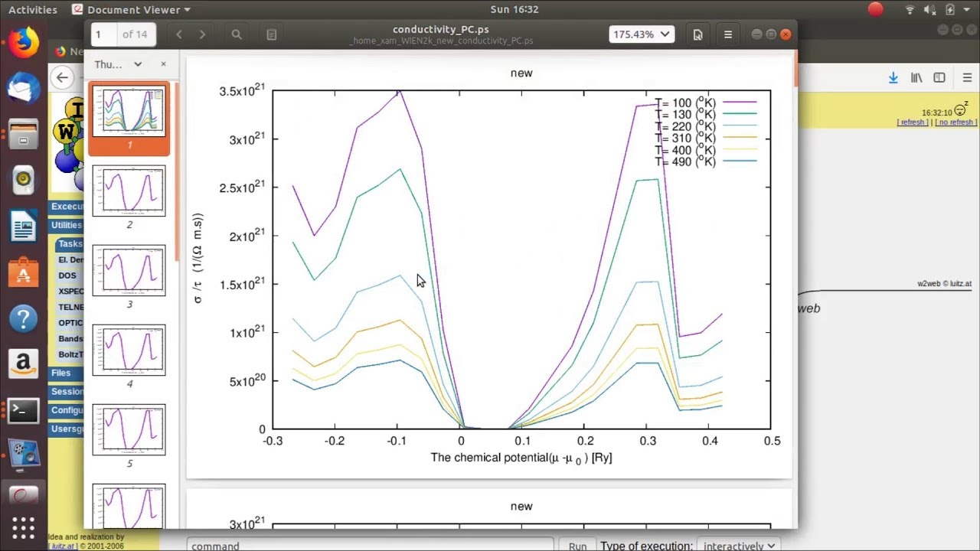The image size is (980, 551).
Task: Open the Execution menu in w2web sidebar
Action: [x=67, y=207]
